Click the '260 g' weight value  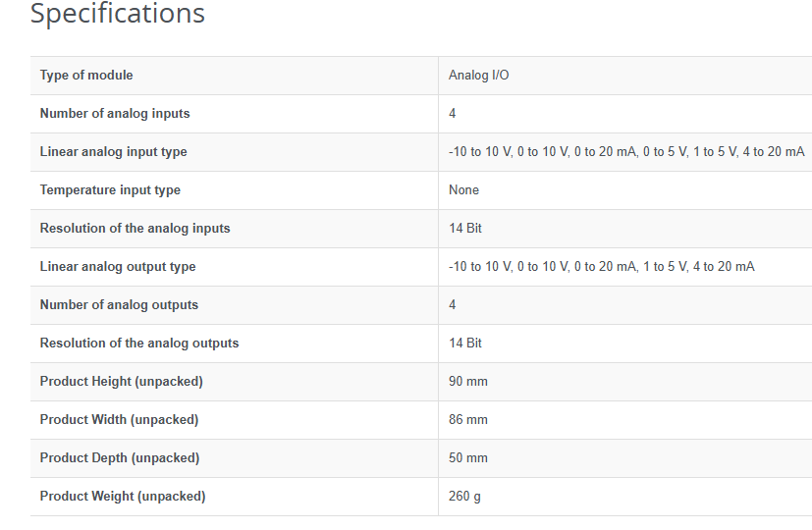coord(464,497)
